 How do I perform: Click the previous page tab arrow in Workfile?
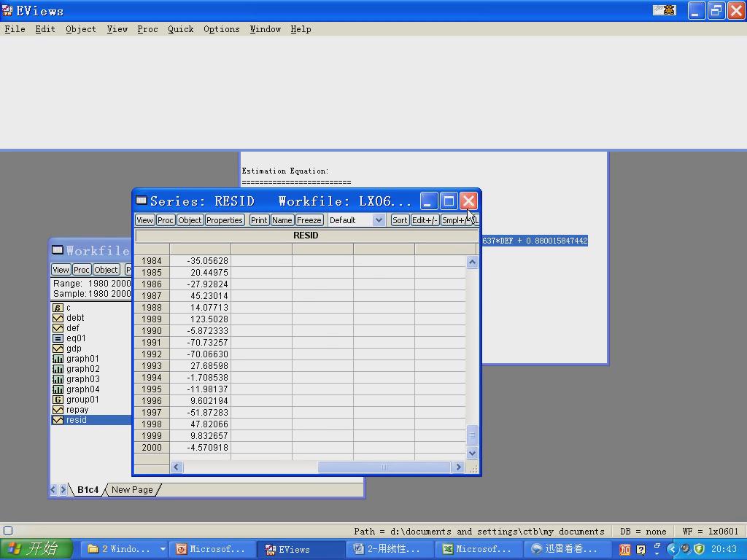click(x=53, y=489)
